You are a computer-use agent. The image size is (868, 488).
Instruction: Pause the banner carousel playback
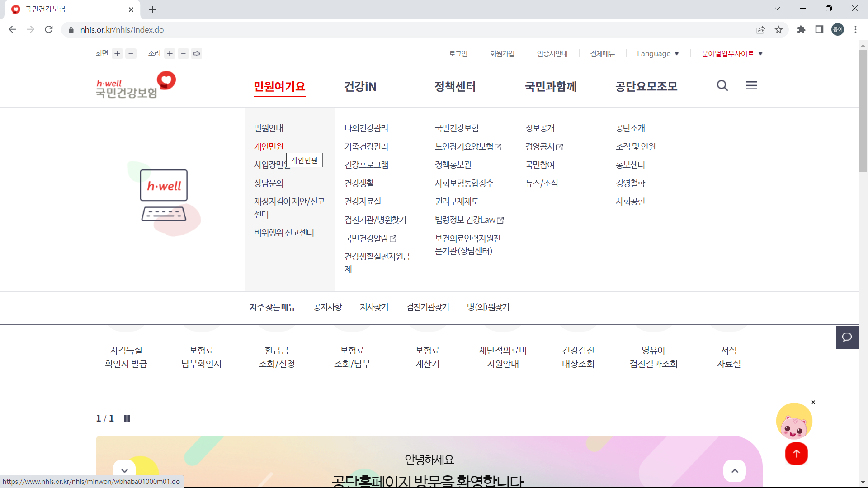127,418
